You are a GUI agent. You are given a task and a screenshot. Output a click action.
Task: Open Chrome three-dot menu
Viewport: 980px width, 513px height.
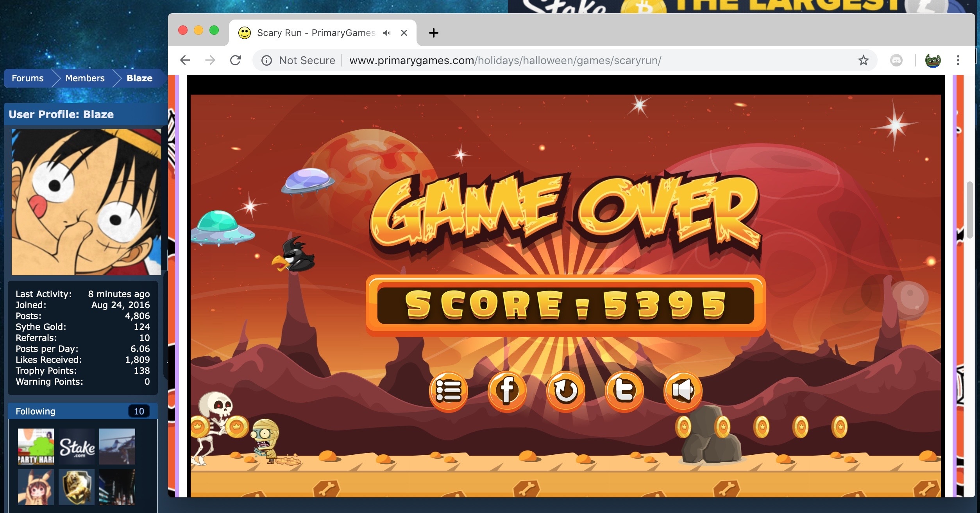(958, 60)
